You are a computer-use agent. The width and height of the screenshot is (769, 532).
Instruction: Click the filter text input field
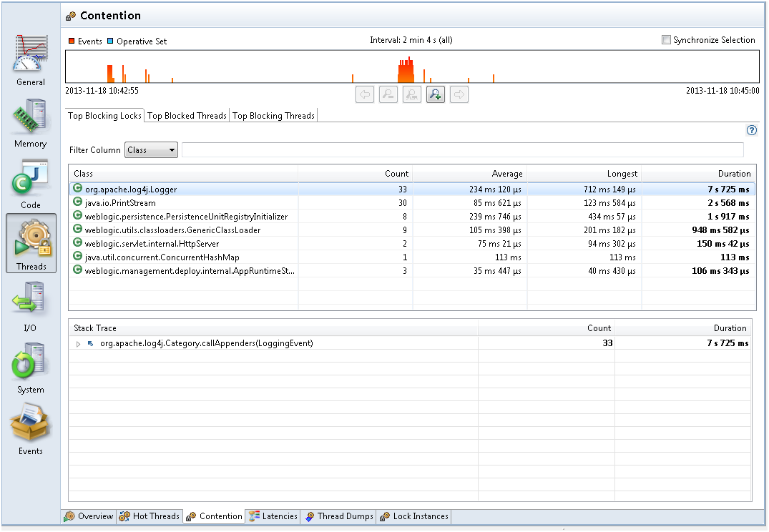[462, 150]
